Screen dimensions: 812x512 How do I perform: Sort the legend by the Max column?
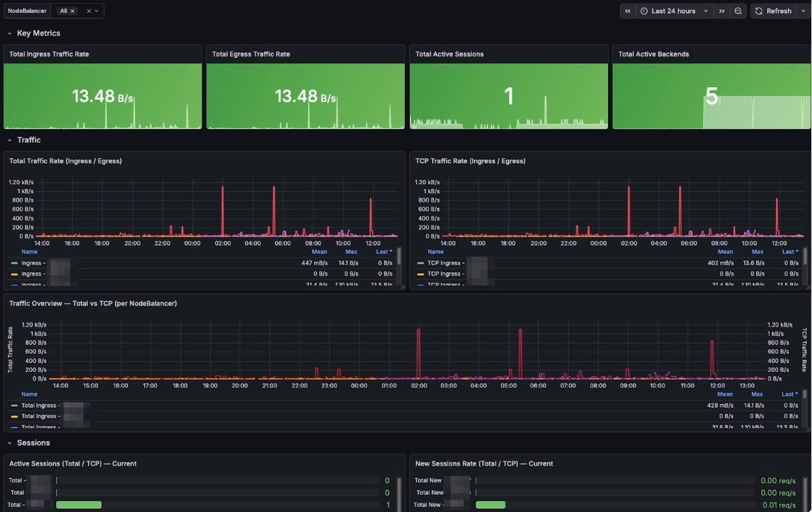tap(351, 251)
